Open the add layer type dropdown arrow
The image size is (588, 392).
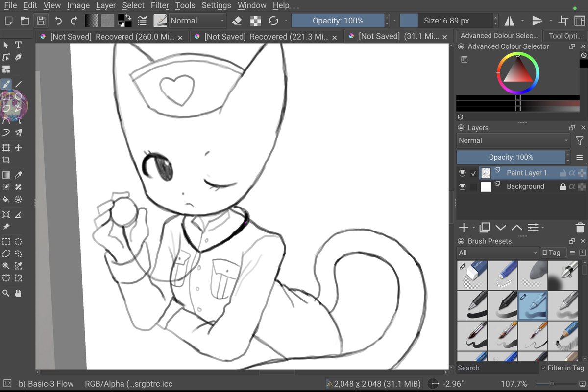click(473, 228)
